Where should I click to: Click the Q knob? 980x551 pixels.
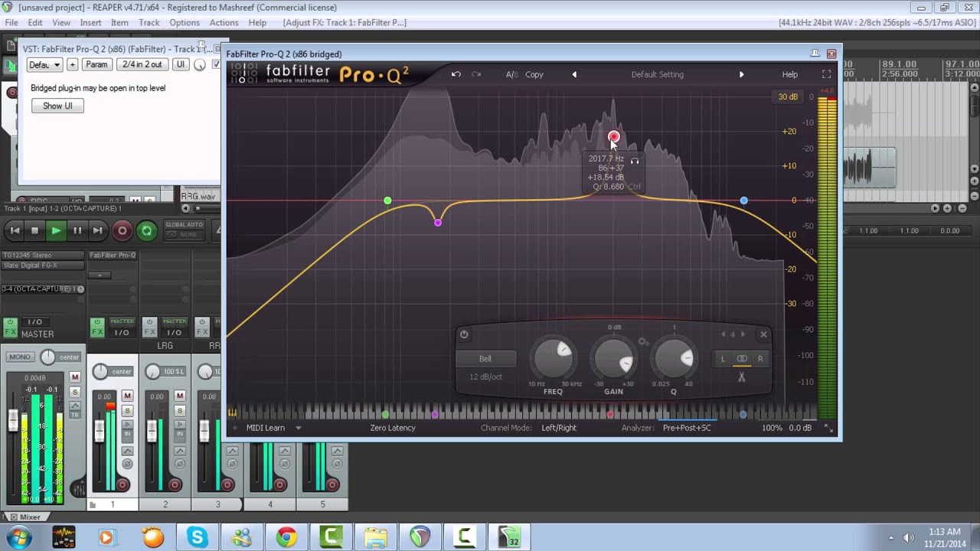click(674, 358)
